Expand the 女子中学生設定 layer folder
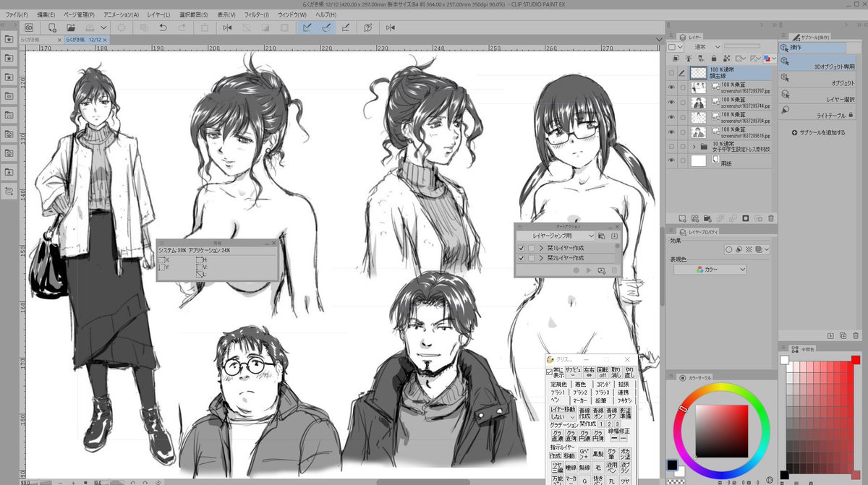Viewport: 868px width, 485px height. [x=694, y=146]
